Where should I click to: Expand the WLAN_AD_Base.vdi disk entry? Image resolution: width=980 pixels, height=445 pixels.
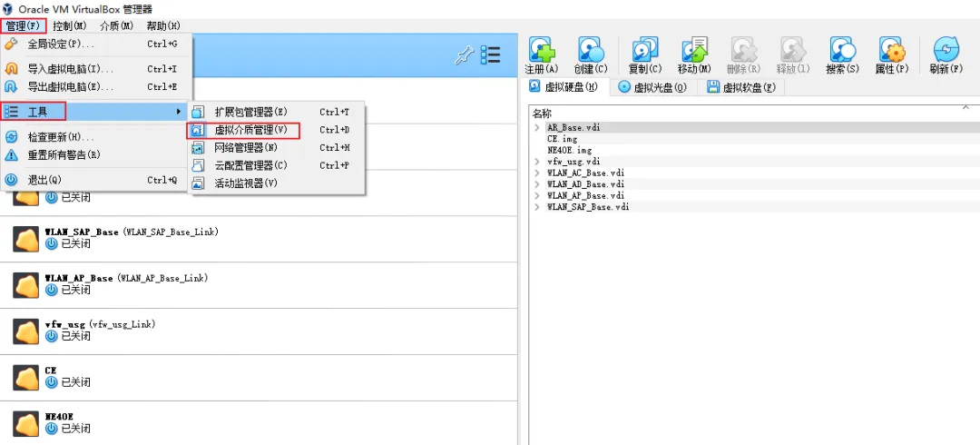point(537,184)
